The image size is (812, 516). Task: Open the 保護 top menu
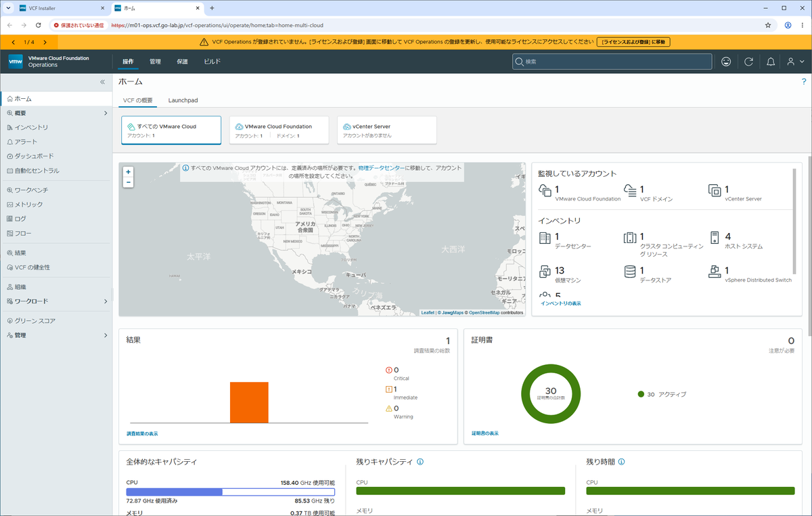(x=182, y=62)
